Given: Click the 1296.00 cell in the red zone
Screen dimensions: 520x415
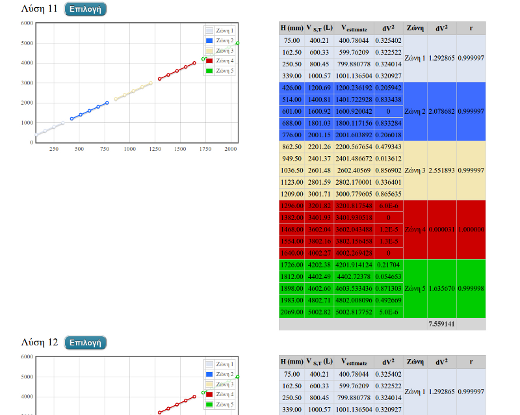Looking at the screenshot, I should coord(292,206).
